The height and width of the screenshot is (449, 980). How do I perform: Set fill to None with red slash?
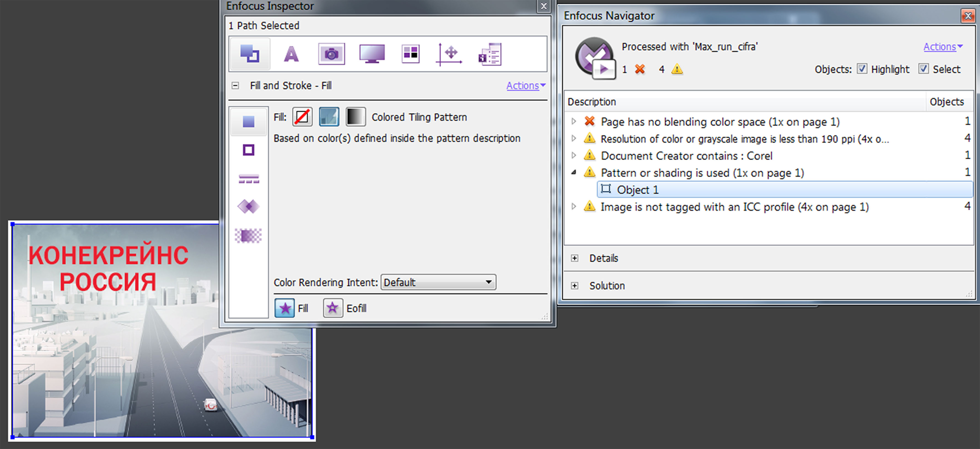[302, 117]
